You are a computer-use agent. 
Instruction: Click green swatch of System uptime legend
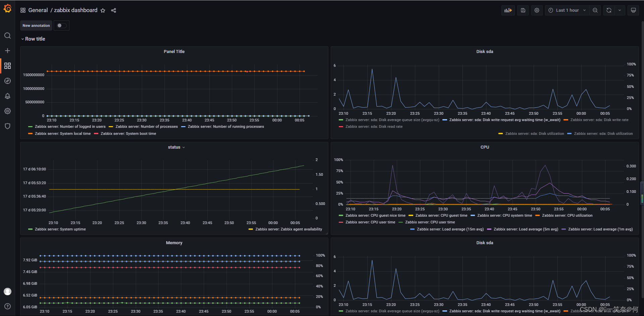(31, 229)
